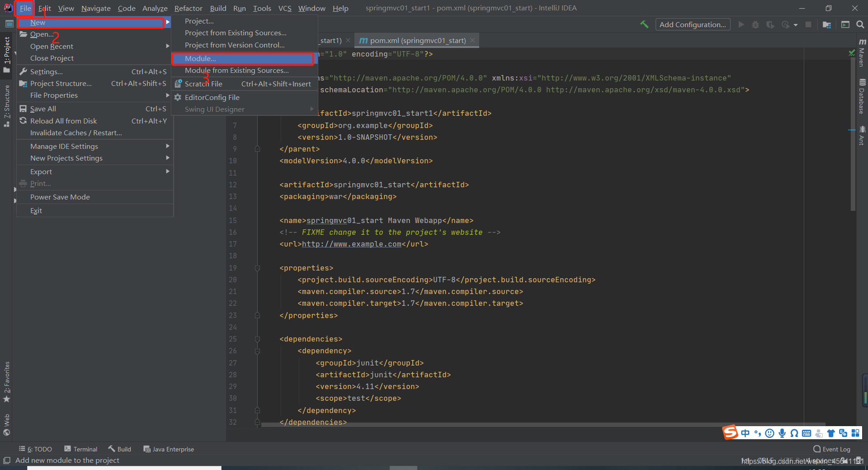Open the Database tool window
The width and height of the screenshot is (868, 470).
[x=862, y=96]
